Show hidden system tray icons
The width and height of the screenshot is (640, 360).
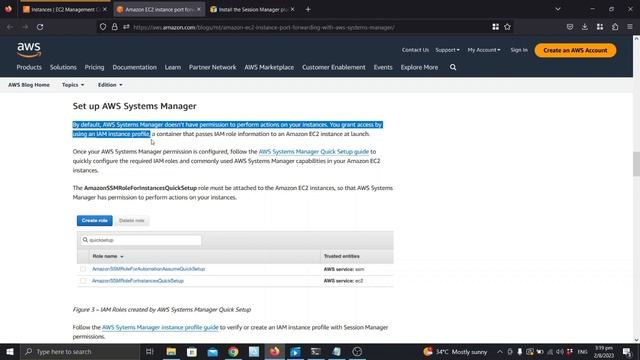pos(500,351)
